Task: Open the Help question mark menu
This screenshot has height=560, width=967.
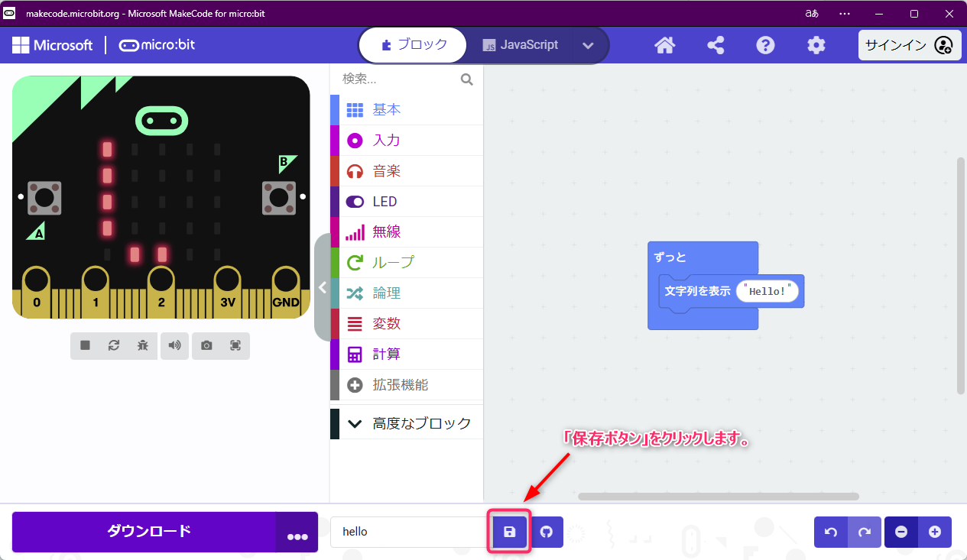Action: pyautogui.click(x=765, y=45)
